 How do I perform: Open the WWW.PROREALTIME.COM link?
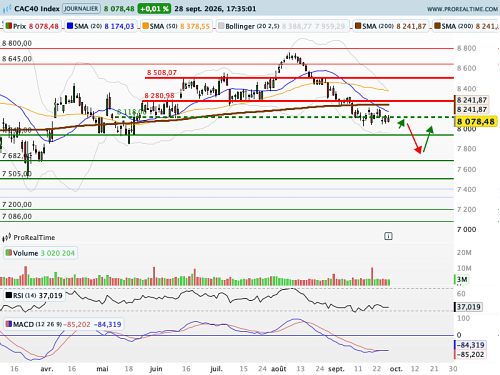pos(462,9)
